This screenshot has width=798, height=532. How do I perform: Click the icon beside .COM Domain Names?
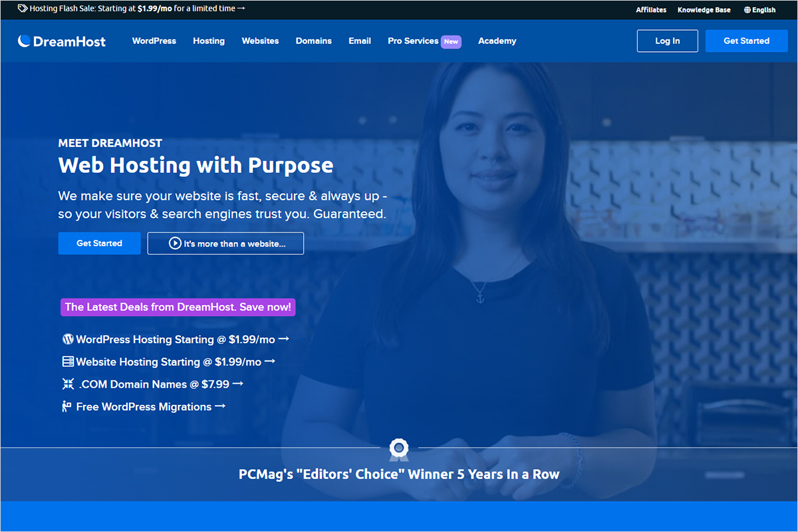pos(68,384)
